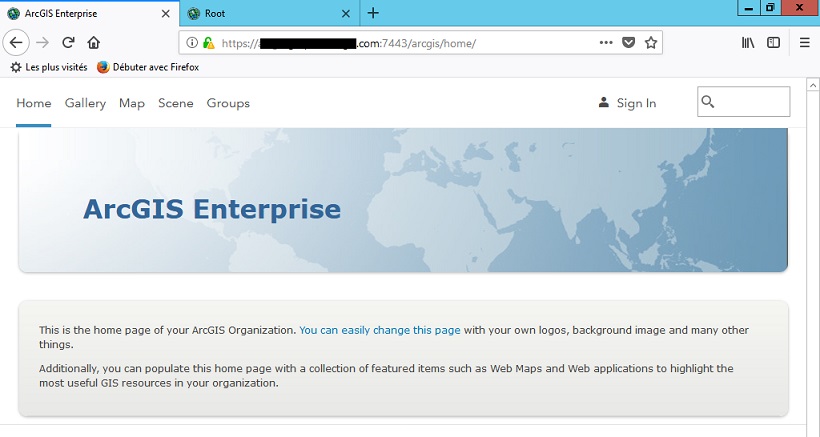Image resolution: width=820 pixels, height=437 pixels.
Task: Open a new tab with plus button
Action: click(x=373, y=13)
